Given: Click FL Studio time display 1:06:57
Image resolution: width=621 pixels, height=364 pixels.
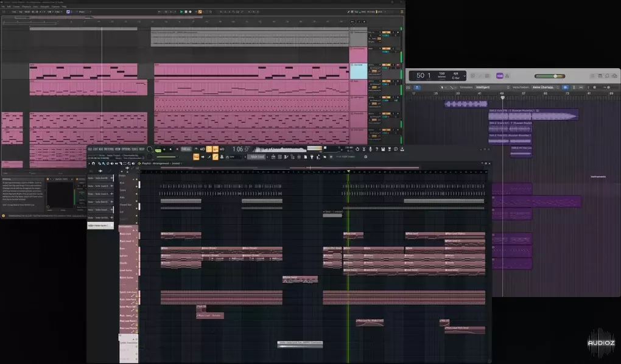Looking at the screenshot, I should click(x=241, y=149).
